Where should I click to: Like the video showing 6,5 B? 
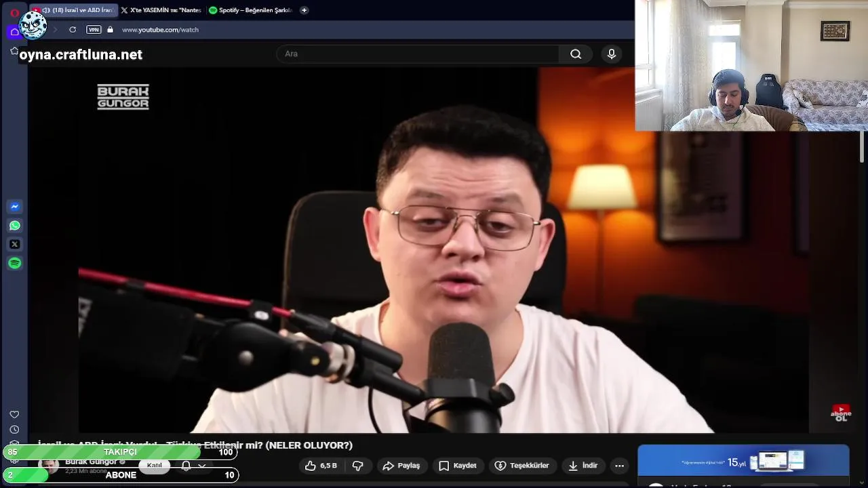point(321,466)
